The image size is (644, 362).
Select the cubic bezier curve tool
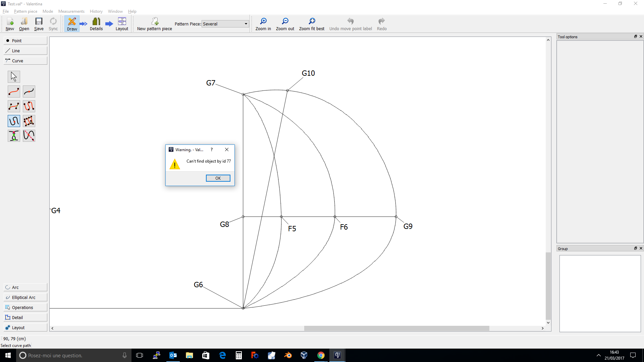pyautogui.click(x=14, y=106)
